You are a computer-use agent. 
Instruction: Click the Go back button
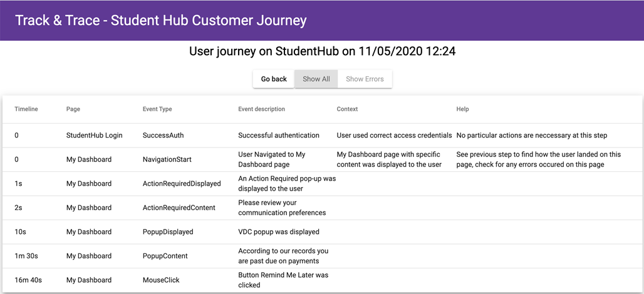tap(274, 79)
